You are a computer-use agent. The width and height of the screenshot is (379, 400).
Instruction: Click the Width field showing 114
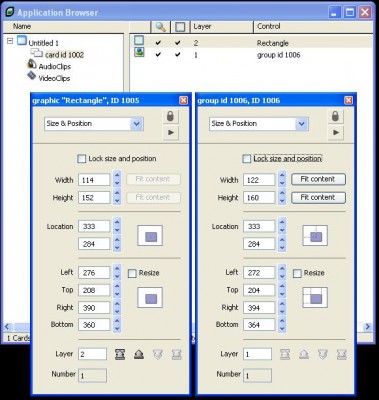94,180
